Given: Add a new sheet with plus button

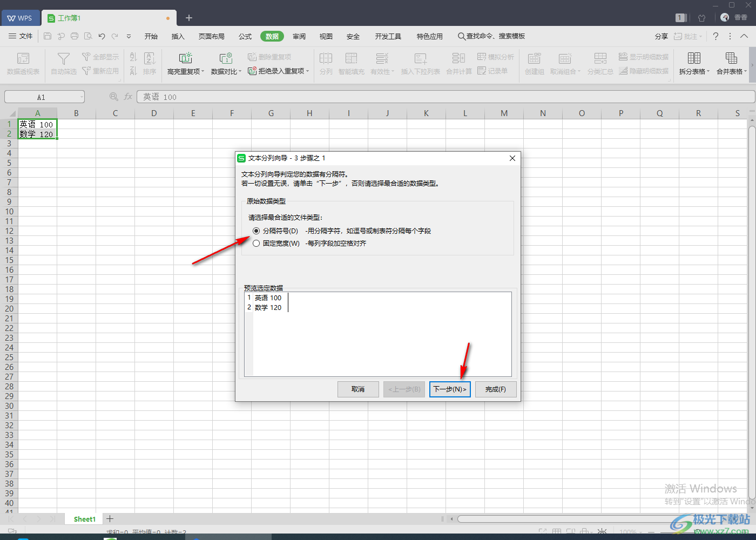Looking at the screenshot, I should pyautogui.click(x=110, y=518).
